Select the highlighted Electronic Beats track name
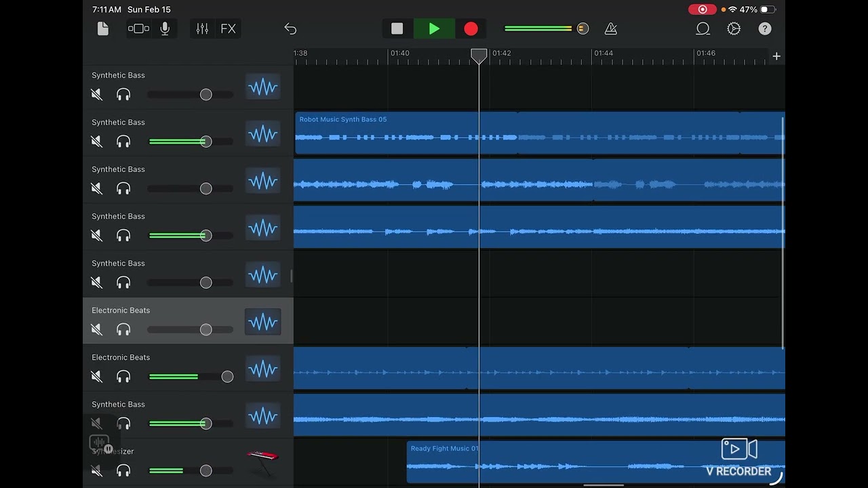The width and height of the screenshot is (868, 488). click(121, 310)
